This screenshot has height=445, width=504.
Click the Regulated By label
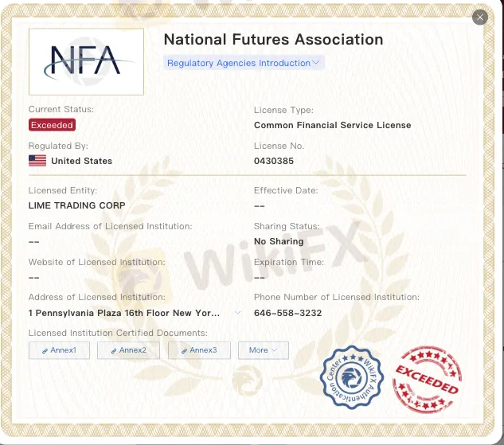click(x=58, y=146)
